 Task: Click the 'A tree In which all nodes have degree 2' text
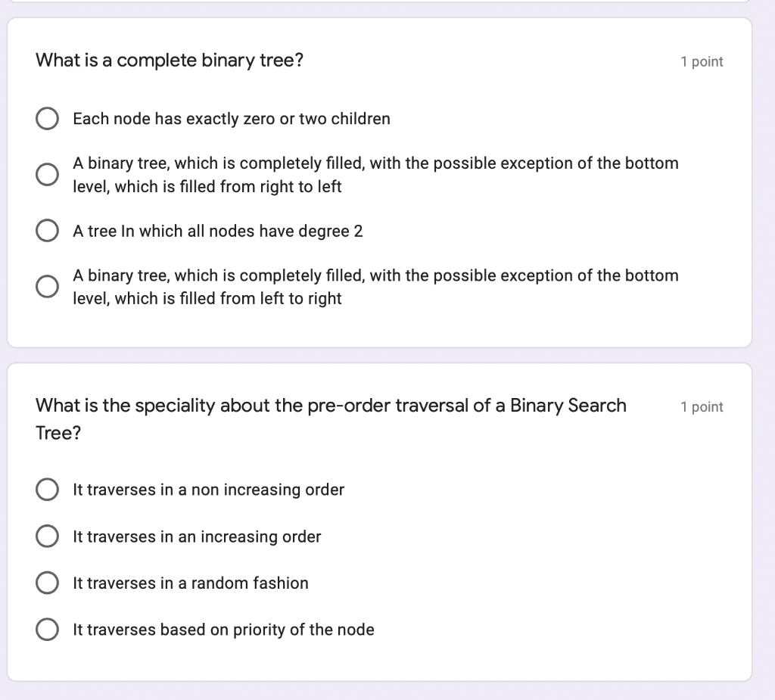(x=218, y=232)
